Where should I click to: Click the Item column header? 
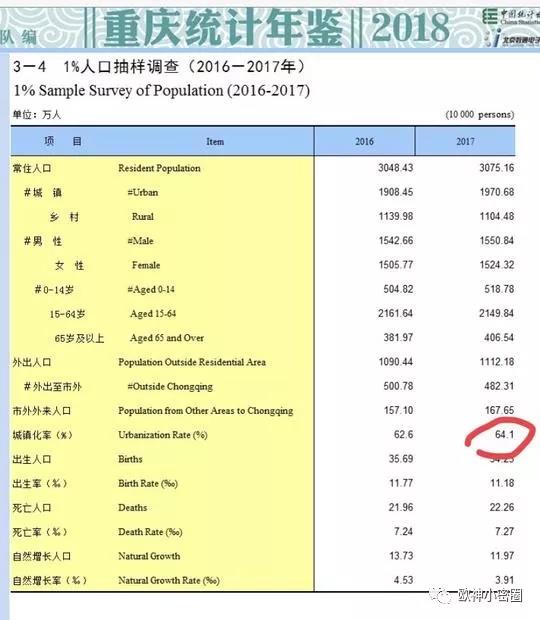click(x=215, y=142)
